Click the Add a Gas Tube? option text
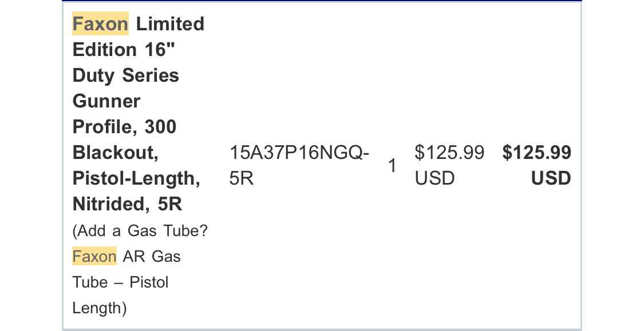The height and width of the screenshot is (331, 644). coord(140,230)
